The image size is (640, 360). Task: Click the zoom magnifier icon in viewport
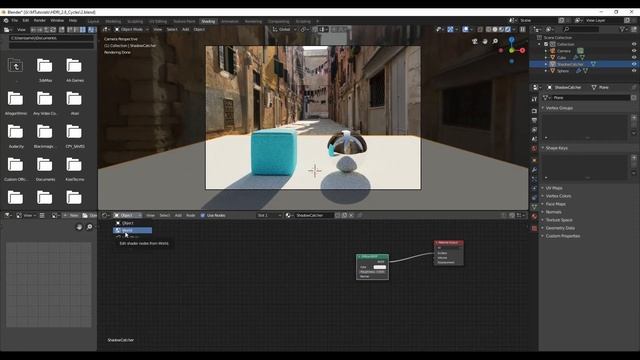495,41
